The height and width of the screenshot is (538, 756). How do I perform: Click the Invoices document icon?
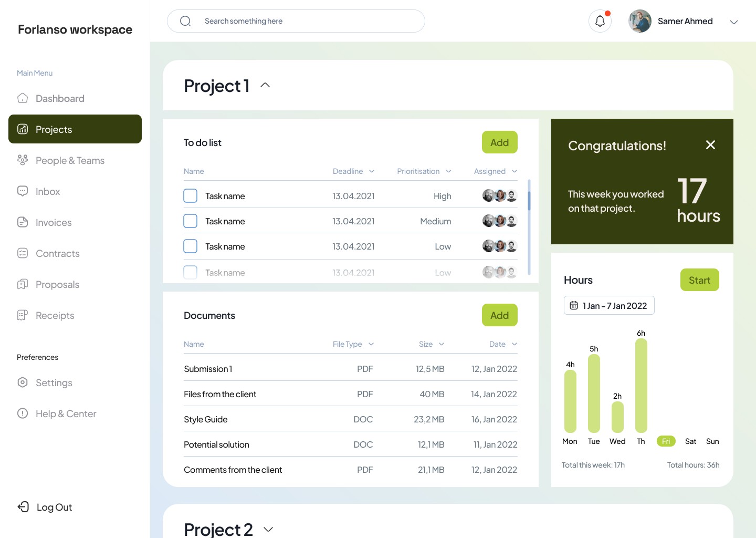(x=23, y=222)
